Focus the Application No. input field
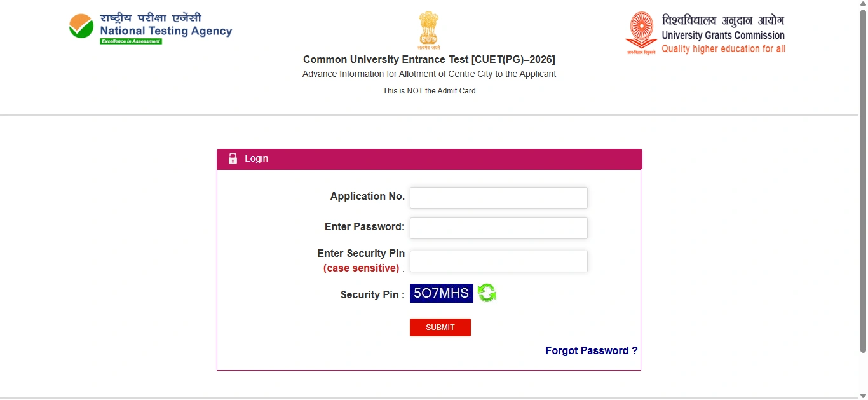This screenshot has height=400, width=868. (498, 198)
